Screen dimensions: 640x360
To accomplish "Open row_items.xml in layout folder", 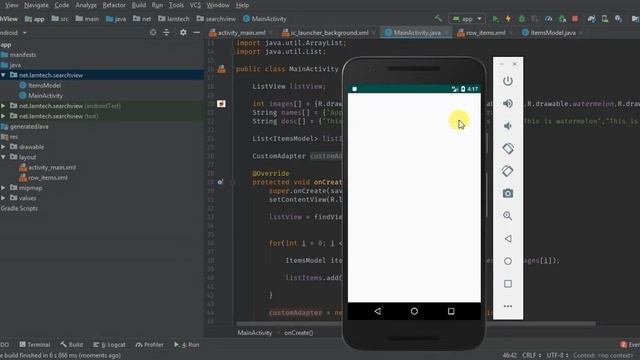I will point(48,178).
